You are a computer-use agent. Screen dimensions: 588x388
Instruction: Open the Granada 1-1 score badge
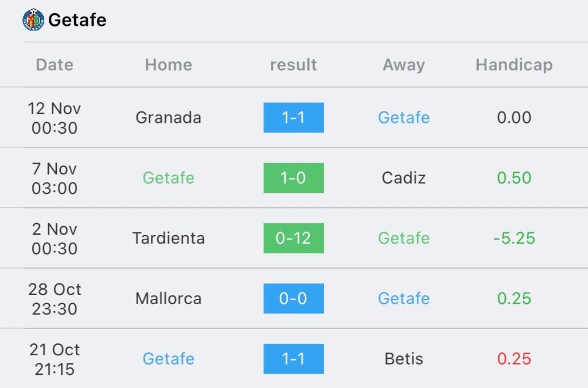coord(293,117)
